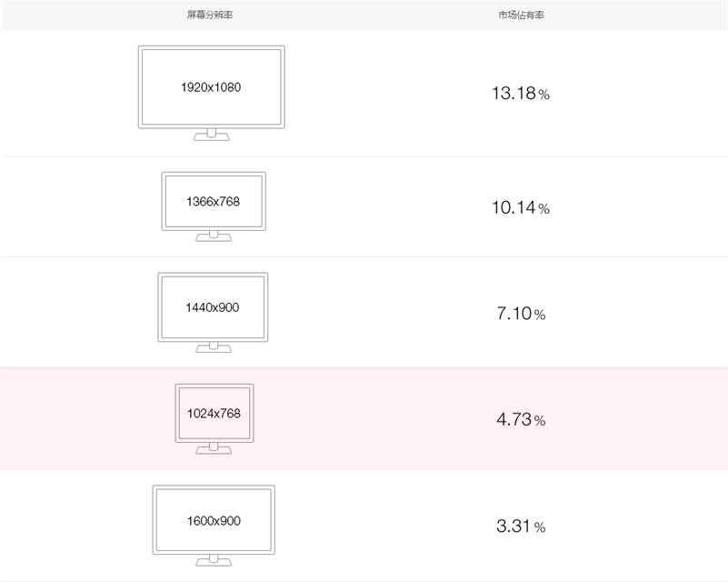Viewport: 728px width, 582px height.
Task: Select the 7.10 market share value
Action: coord(513,314)
